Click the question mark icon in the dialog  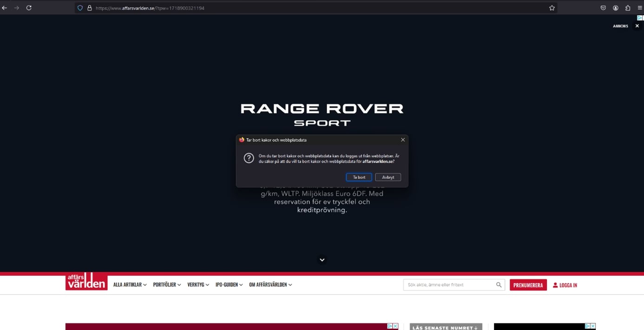[249, 158]
